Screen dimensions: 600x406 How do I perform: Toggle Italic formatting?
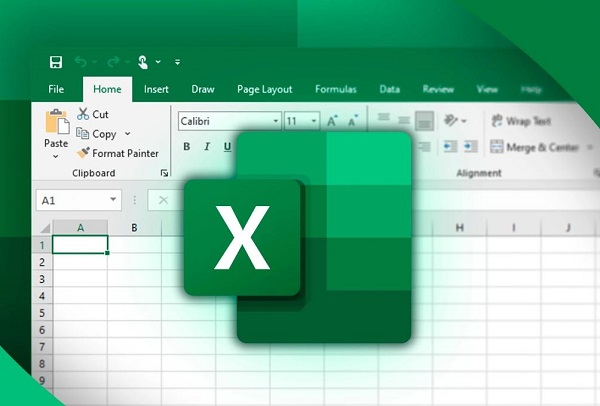point(207,147)
